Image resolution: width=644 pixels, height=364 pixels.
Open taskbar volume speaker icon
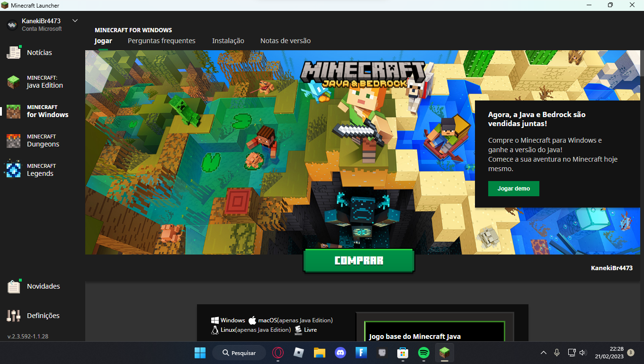[583, 353]
